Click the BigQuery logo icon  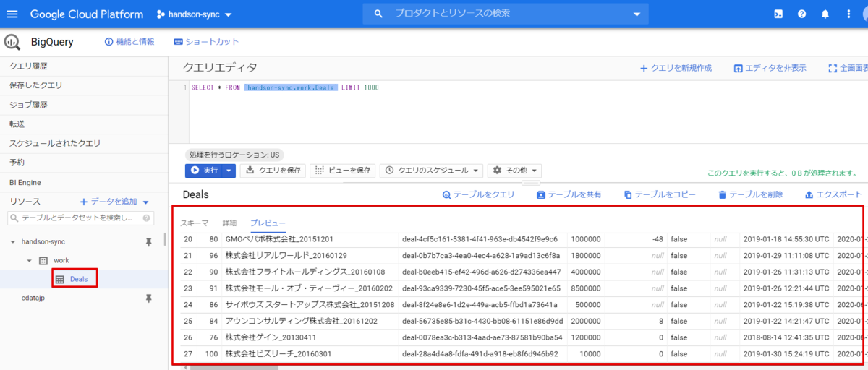13,42
